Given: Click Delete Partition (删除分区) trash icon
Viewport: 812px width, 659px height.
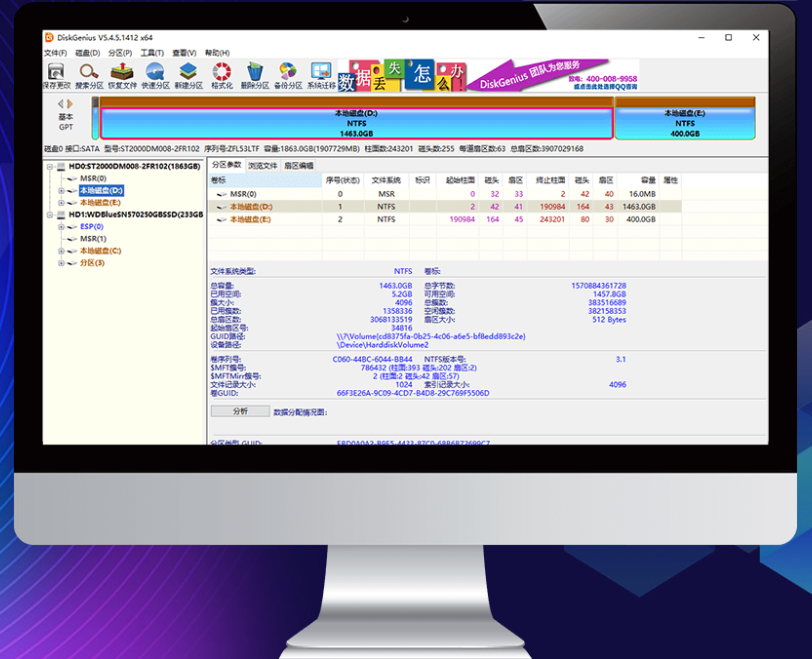Looking at the screenshot, I should click(255, 76).
